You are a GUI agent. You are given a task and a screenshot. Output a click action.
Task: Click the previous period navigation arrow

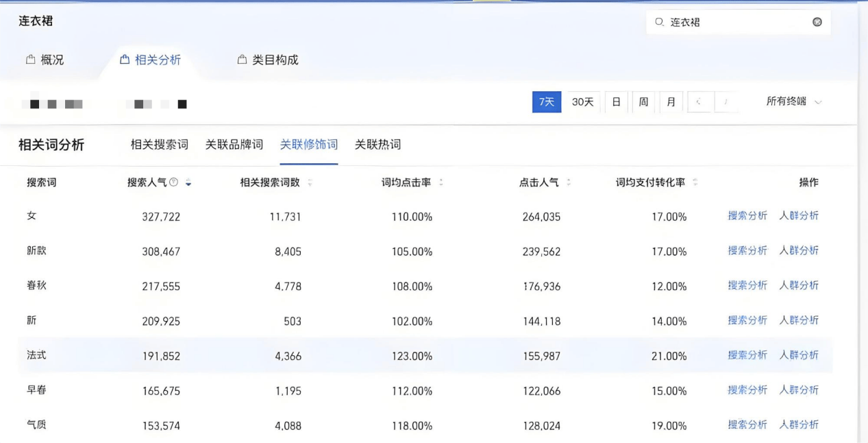699,101
